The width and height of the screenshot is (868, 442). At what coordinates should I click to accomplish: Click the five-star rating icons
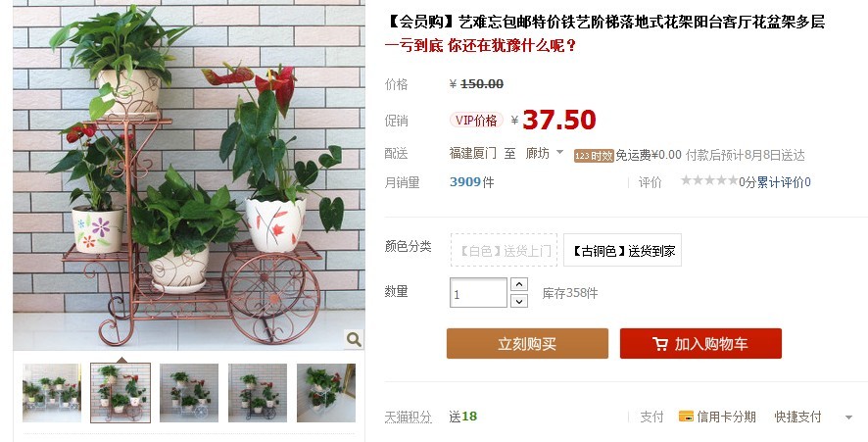(x=709, y=180)
